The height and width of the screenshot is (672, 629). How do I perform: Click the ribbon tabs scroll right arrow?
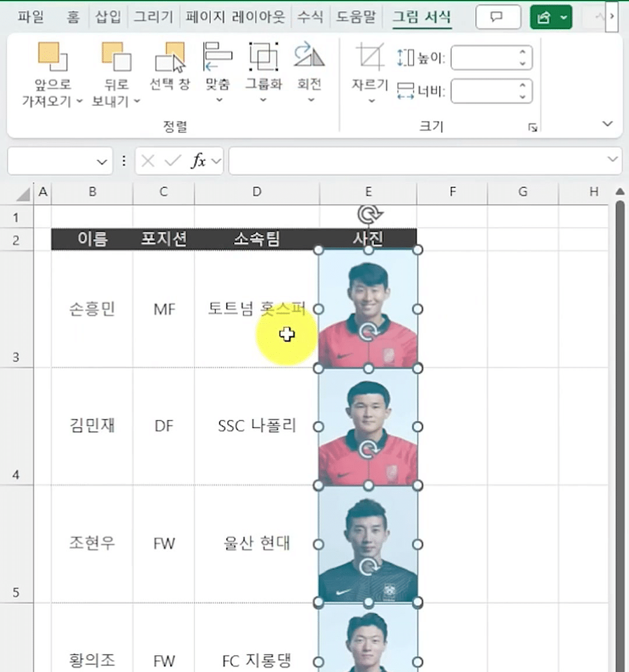click(612, 16)
